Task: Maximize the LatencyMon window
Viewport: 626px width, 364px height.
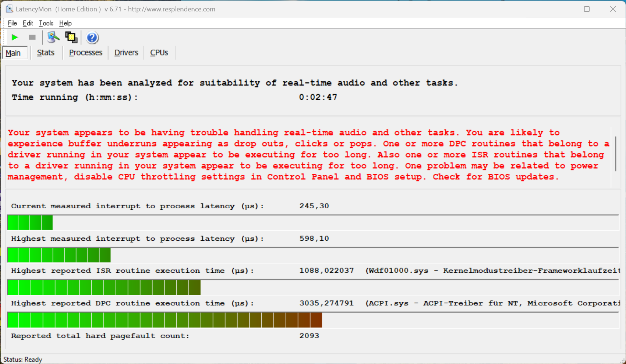Action: [587, 9]
